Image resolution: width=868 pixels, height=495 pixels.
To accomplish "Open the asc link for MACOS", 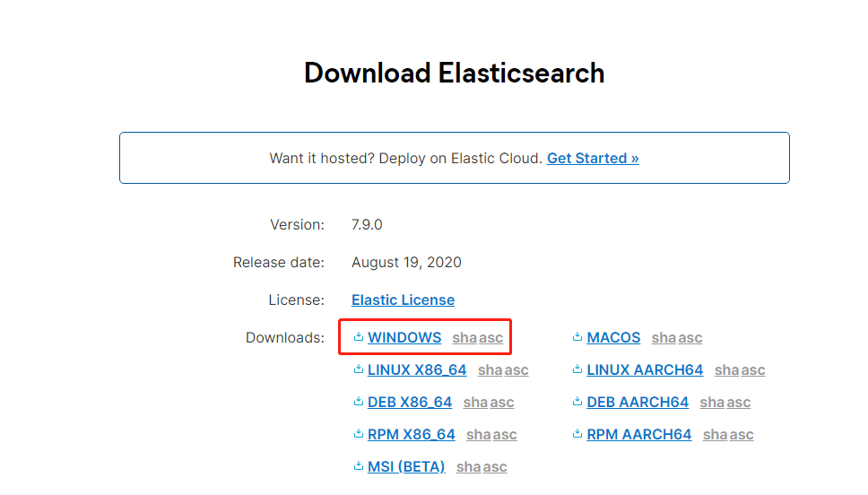I will (x=690, y=338).
